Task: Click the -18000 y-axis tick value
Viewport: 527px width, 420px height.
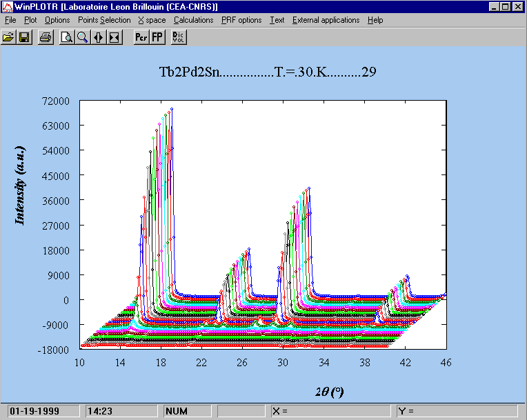Action: coord(53,350)
